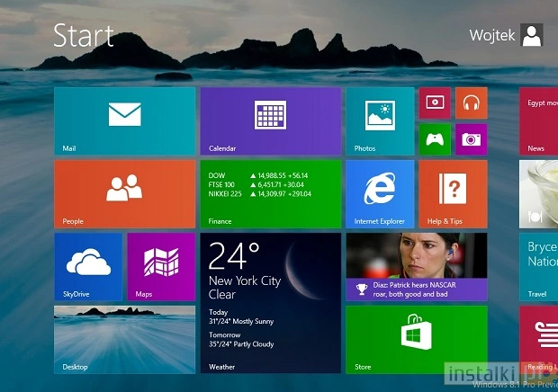
Task: Launch the Photos tile
Action: (380, 121)
